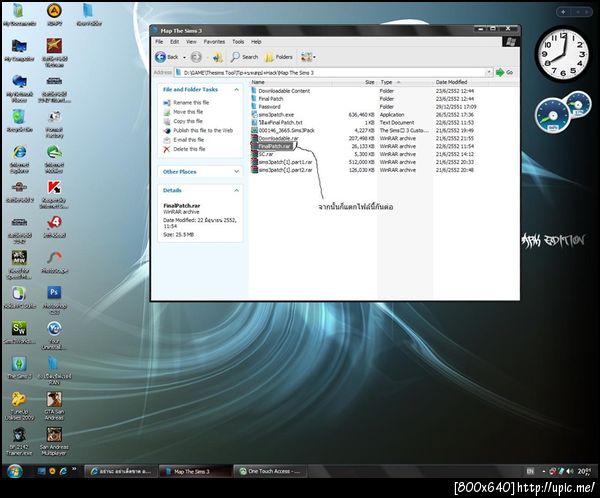Select sims3patch[1].part1.rar archive
This screenshot has width=600, height=498.
click(x=282, y=162)
